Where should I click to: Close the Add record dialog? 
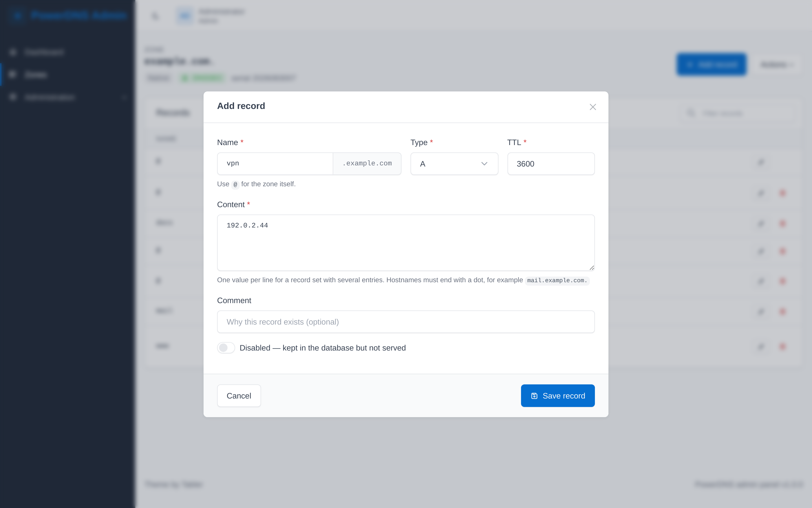coord(593,107)
